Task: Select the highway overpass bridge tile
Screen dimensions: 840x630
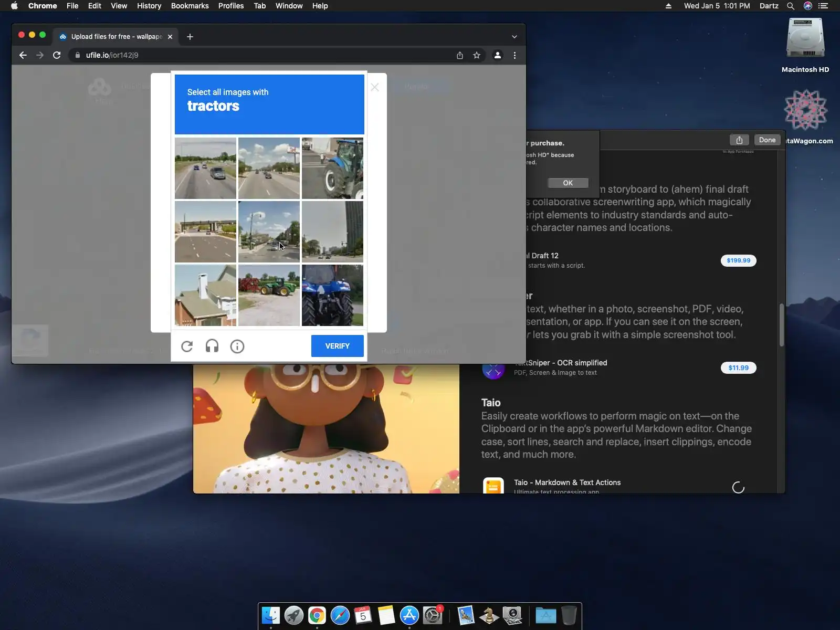Action: pos(205,232)
